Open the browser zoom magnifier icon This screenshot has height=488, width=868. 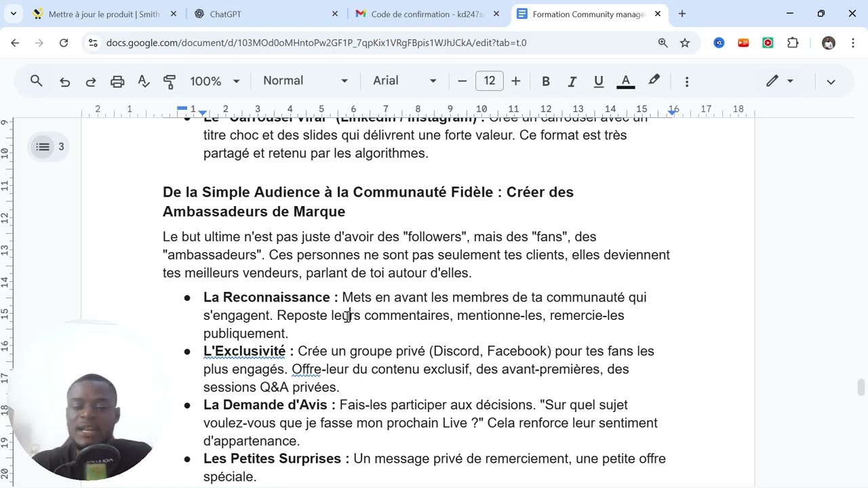[663, 43]
